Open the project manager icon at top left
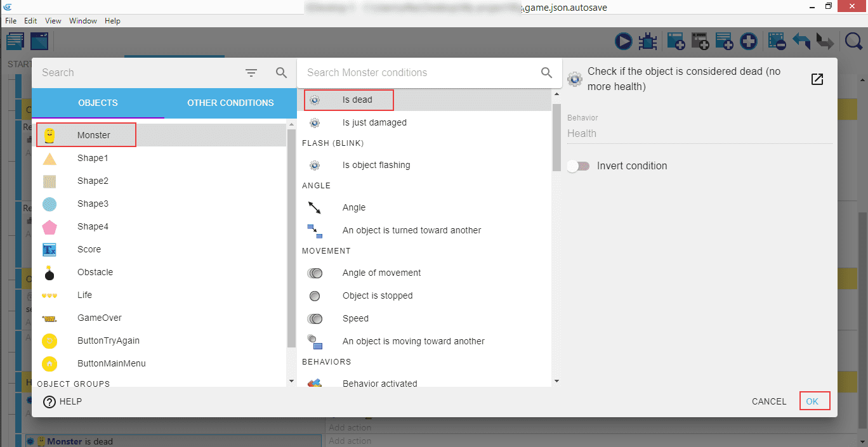 pyautogui.click(x=15, y=42)
